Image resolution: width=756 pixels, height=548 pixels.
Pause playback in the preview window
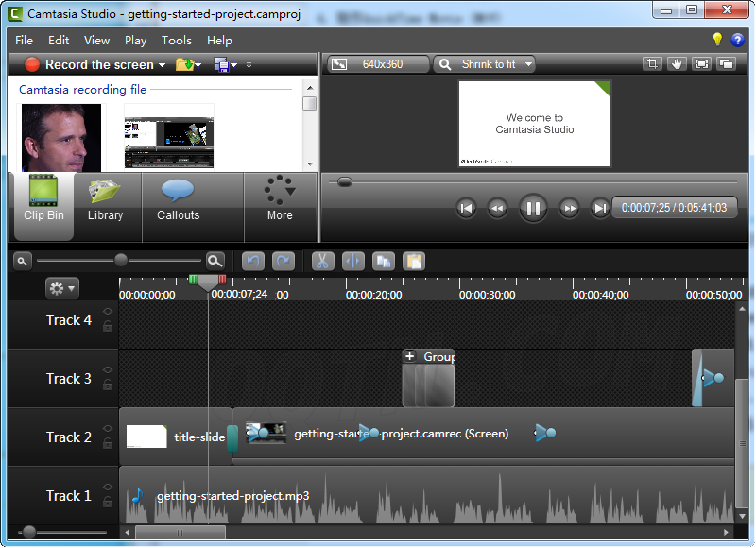(533, 208)
